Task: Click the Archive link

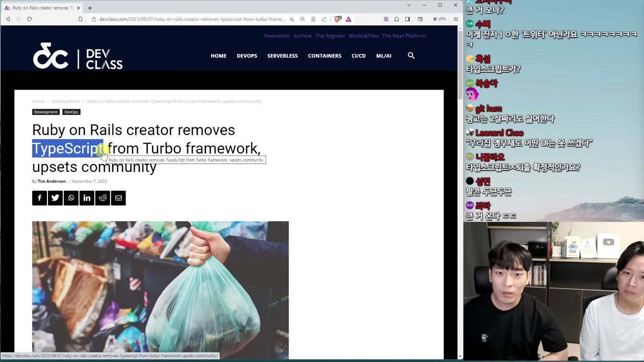Action: pos(302,35)
